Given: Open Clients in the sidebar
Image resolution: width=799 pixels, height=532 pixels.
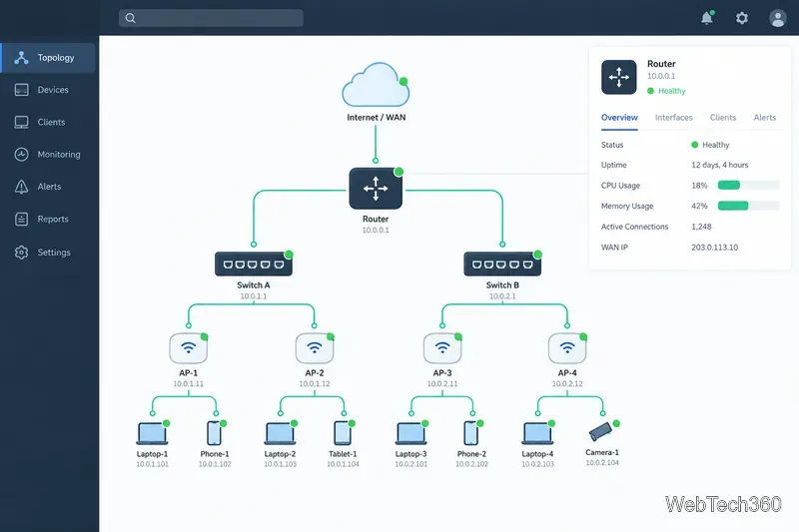Looking at the screenshot, I should point(48,122).
